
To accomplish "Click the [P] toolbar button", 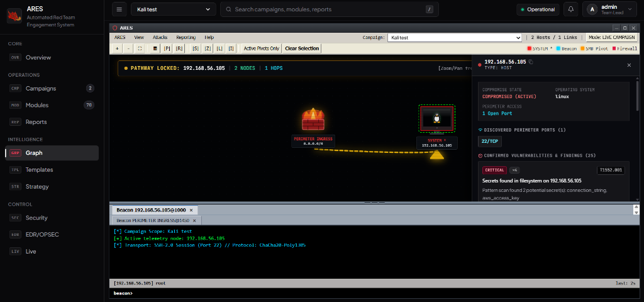I will (167, 48).
